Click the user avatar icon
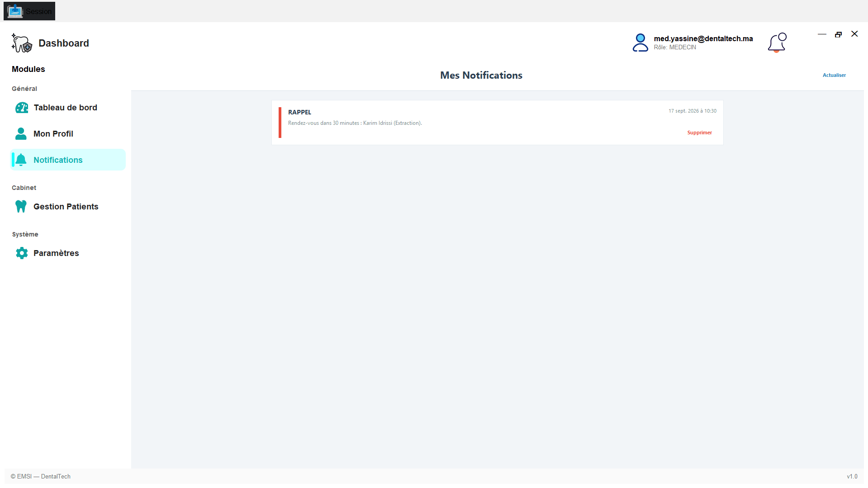This screenshot has height=488, width=868. click(640, 43)
